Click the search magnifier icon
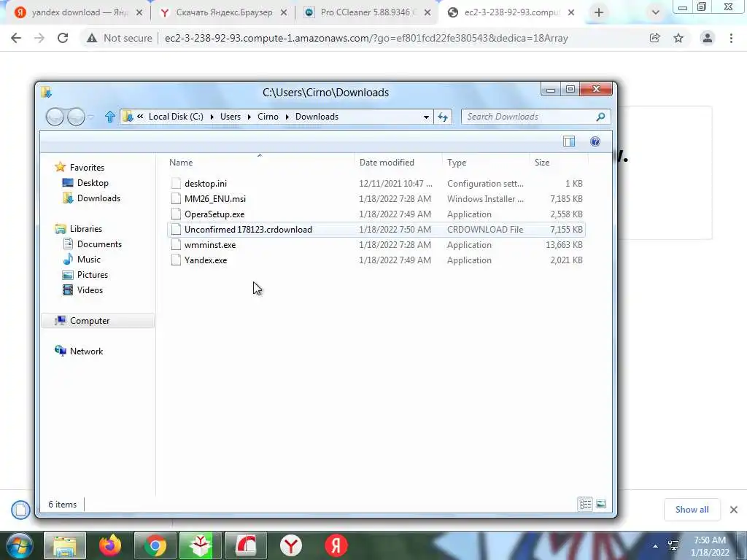The height and width of the screenshot is (560, 747). click(x=601, y=117)
